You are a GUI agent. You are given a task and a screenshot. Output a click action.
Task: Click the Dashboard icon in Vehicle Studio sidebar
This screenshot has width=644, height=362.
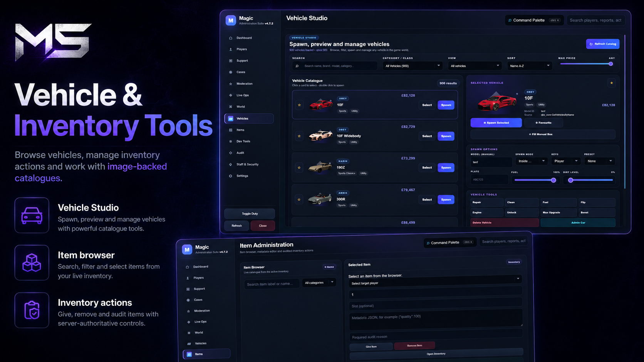tap(231, 38)
